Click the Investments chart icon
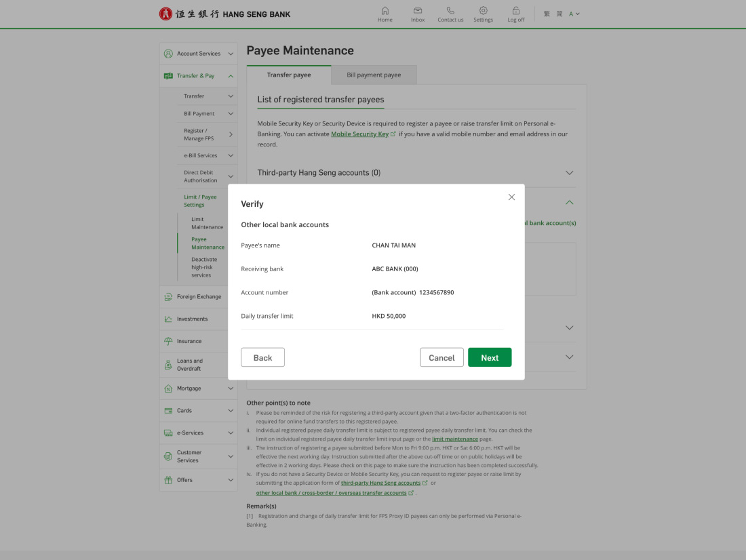This screenshot has height=560, width=746. click(168, 319)
